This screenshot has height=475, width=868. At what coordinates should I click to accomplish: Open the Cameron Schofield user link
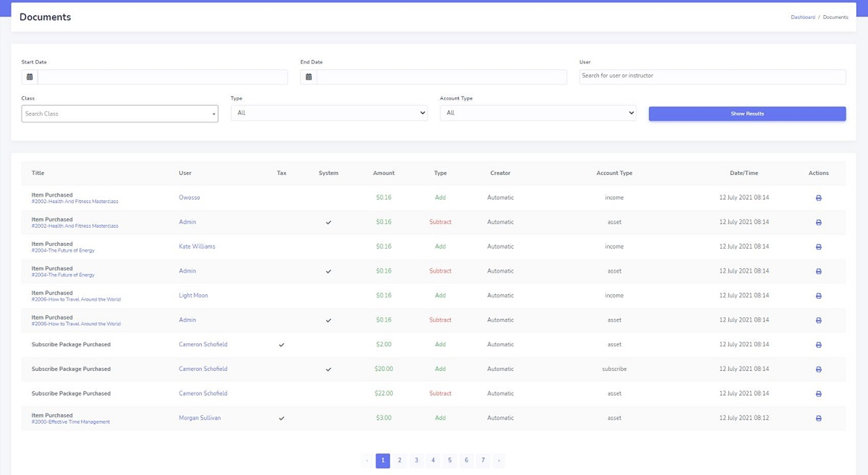[x=203, y=344]
